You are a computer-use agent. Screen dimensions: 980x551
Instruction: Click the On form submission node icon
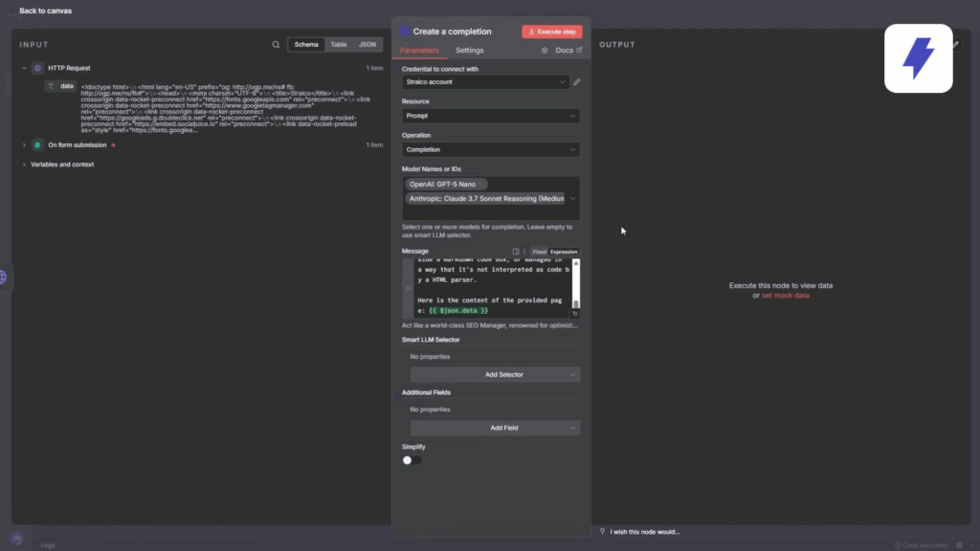pyautogui.click(x=38, y=145)
